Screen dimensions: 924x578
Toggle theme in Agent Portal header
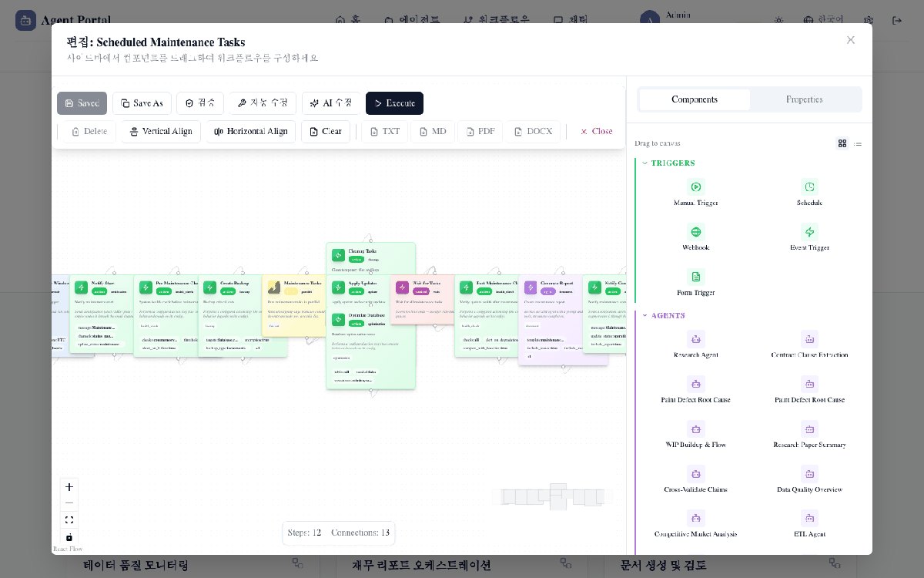pyautogui.click(x=778, y=20)
